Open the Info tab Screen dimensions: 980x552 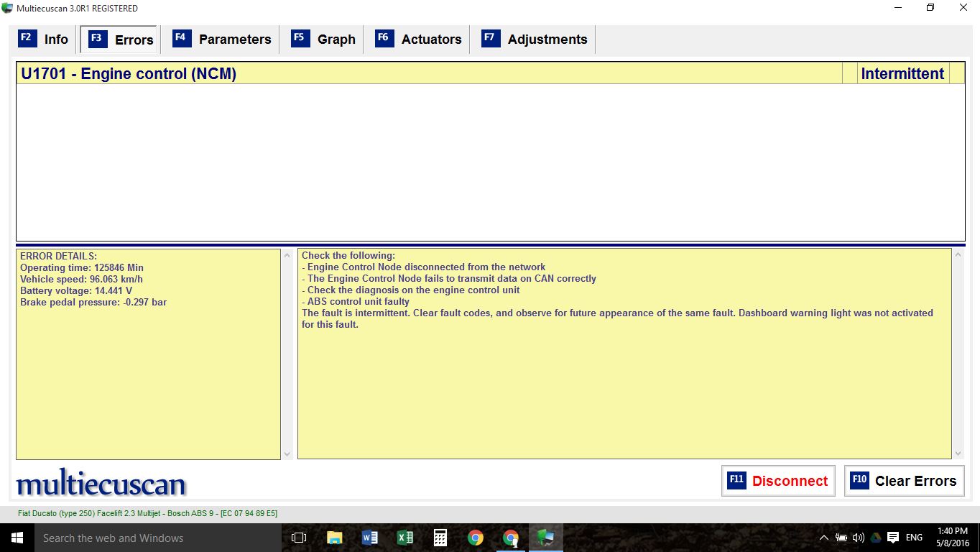(44, 39)
